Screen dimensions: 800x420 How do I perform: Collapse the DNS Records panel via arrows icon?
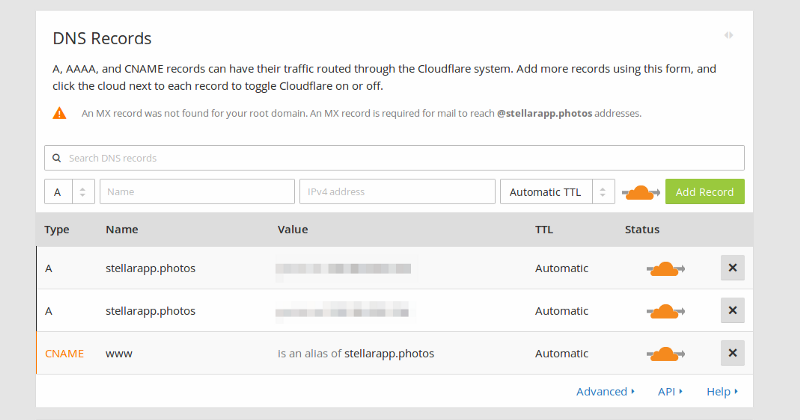(729, 35)
